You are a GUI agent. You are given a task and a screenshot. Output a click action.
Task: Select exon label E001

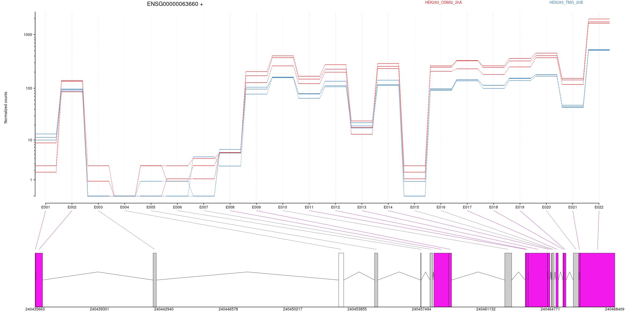click(x=46, y=207)
